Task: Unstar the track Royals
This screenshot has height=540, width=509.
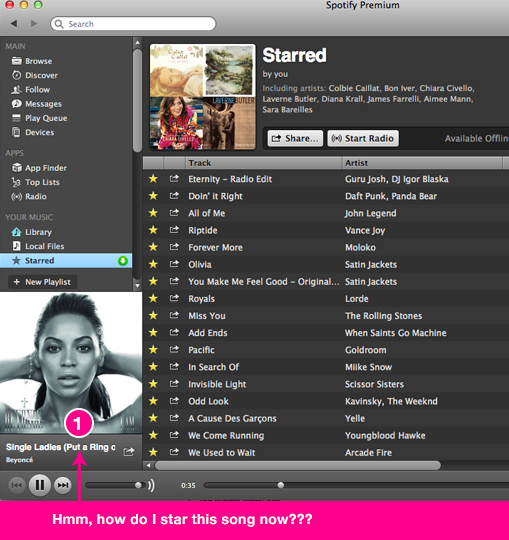Action: coord(153,298)
